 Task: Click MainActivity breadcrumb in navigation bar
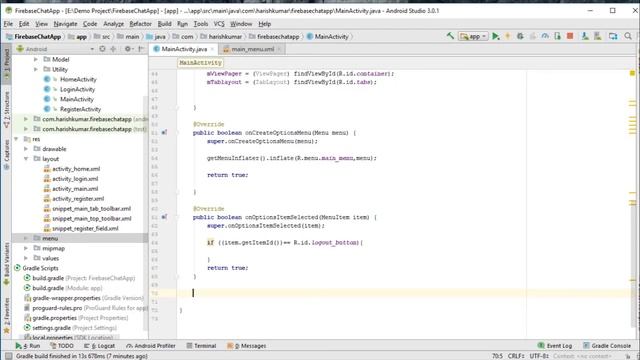point(328,36)
